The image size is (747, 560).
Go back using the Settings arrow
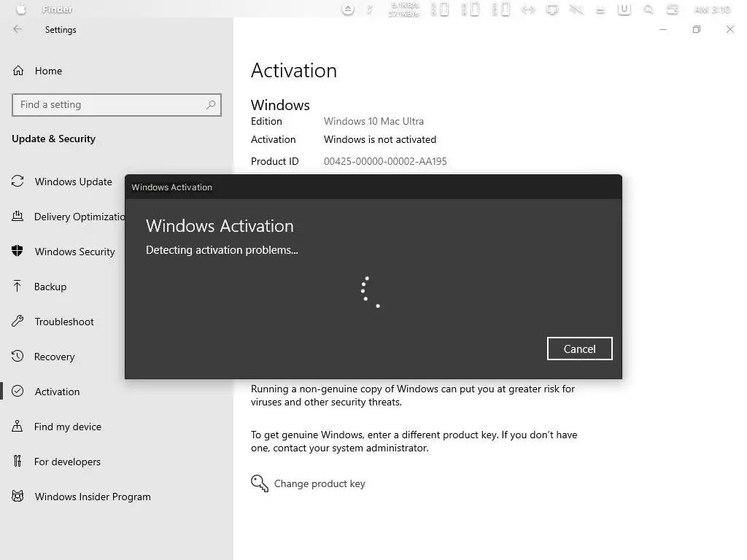18,29
